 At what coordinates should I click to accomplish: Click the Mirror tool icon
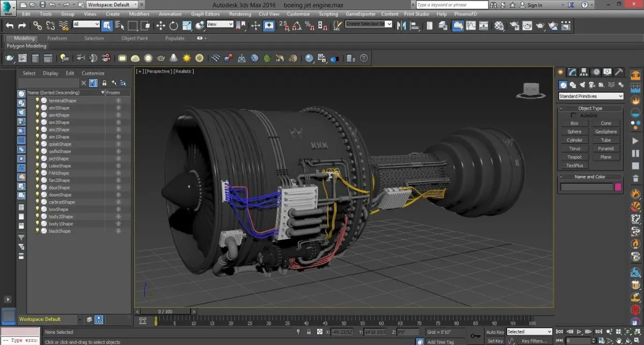click(401, 25)
